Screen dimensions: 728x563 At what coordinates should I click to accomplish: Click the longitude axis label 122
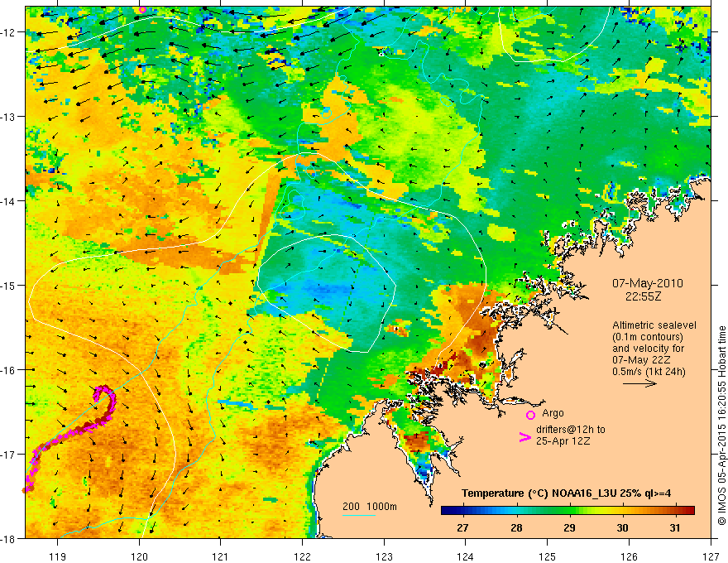pyautogui.click(x=302, y=556)
